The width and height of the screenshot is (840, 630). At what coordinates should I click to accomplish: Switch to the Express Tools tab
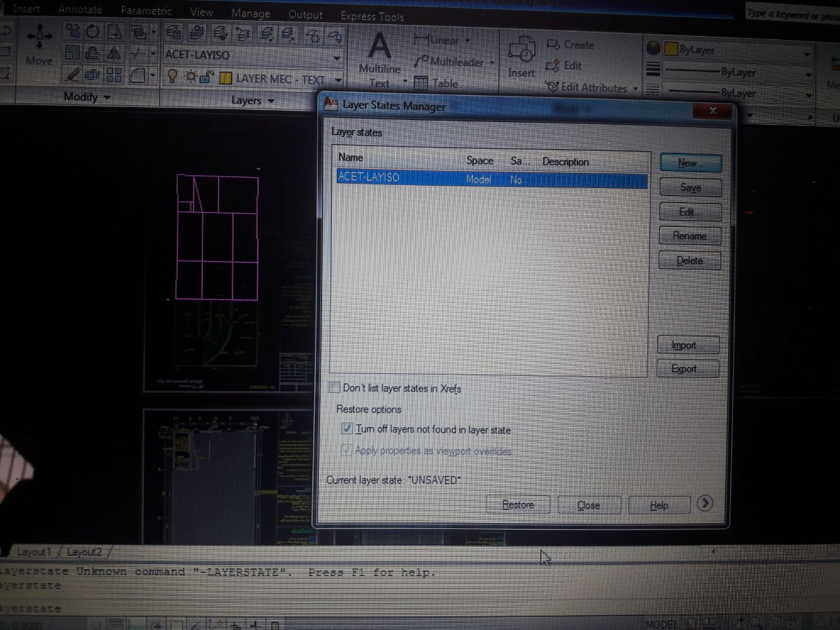(x=372, y=16)
